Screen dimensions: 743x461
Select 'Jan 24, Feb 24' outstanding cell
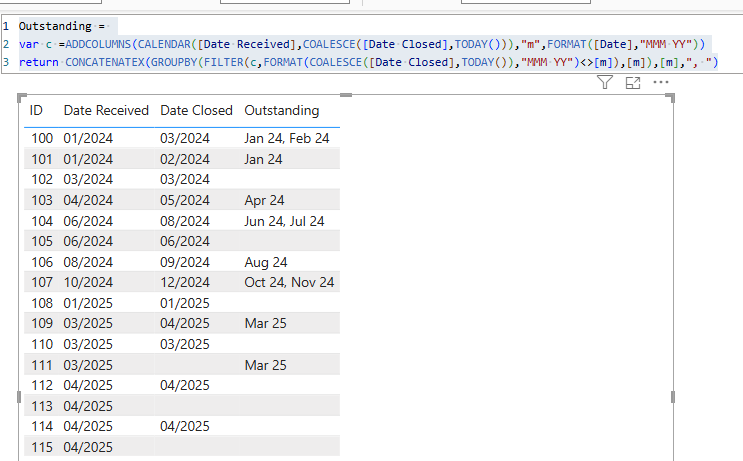[286, 138]
